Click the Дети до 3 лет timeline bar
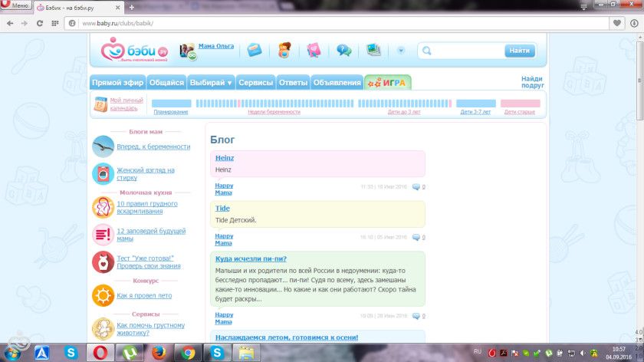644x362 pixels. click(x=405, y=104)
